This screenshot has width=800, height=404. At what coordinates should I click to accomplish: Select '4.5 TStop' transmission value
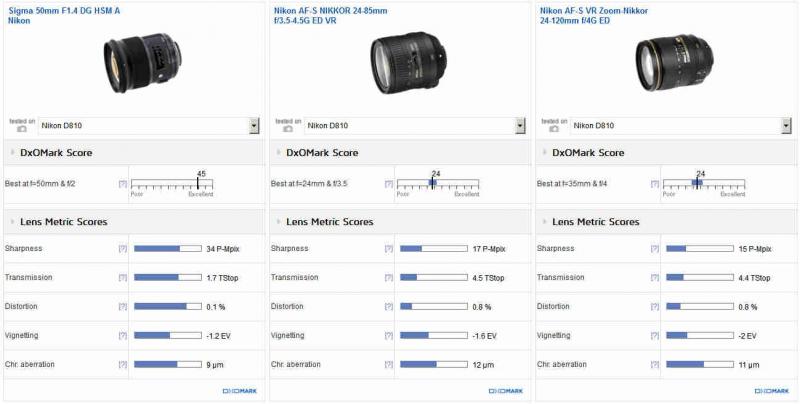pos(488,278)
